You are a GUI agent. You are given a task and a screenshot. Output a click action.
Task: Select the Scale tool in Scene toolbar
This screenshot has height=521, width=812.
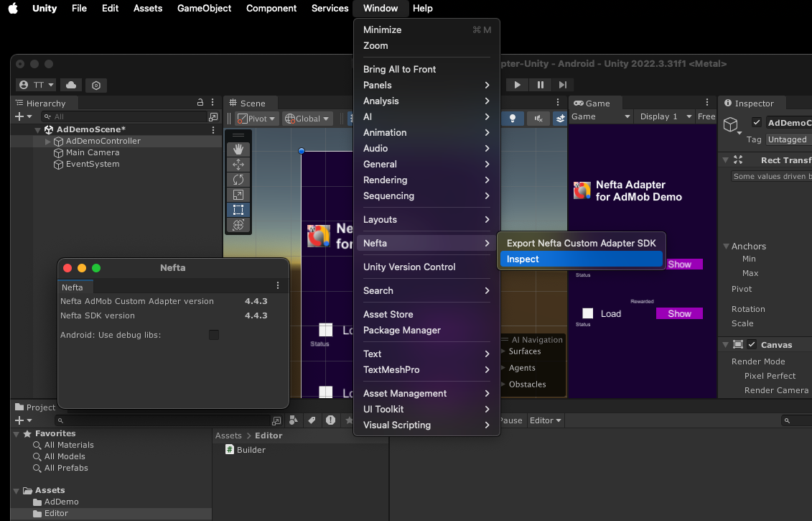(x=238, y=195)
